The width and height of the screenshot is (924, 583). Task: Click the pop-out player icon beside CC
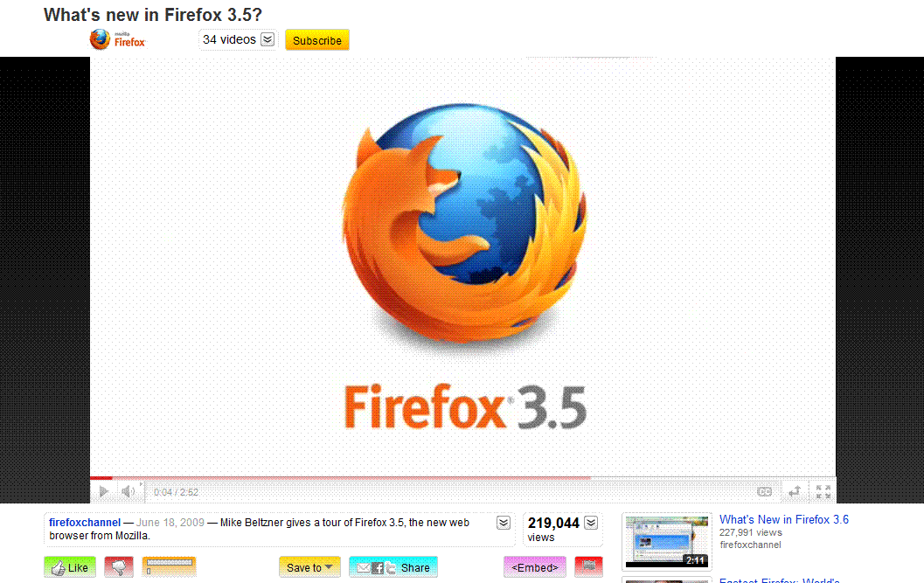point(795,491)
